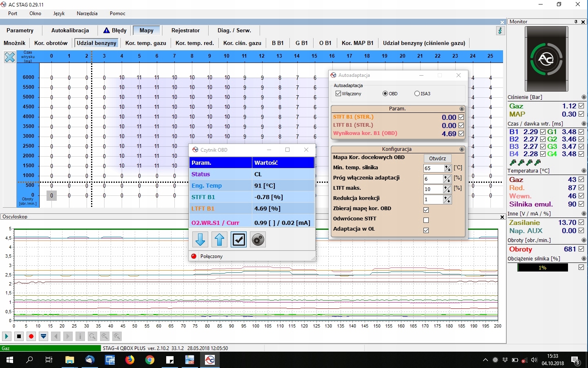Click the checkmark icon in Czytnik OBD
The height and width of the screenshot is (368, 588).
238,240
